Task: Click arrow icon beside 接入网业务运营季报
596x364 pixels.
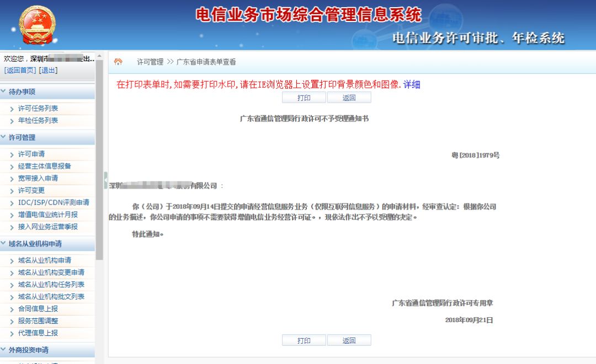Action: coord(12,228)
